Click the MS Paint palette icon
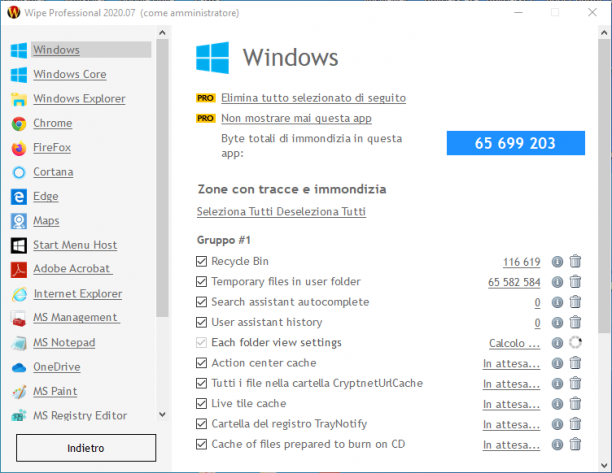The width and height of the screenshot is (612, 473). 19,392
